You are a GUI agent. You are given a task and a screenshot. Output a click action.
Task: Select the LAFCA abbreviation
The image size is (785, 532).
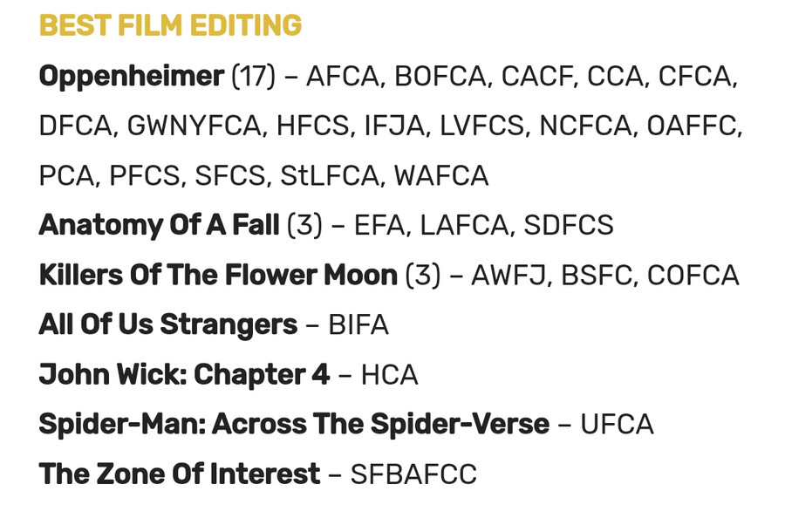pyautogui.click(x=463, y=225)
